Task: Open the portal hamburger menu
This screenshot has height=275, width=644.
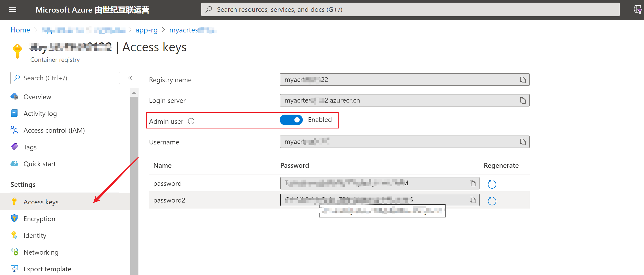Action: (13, 10)
